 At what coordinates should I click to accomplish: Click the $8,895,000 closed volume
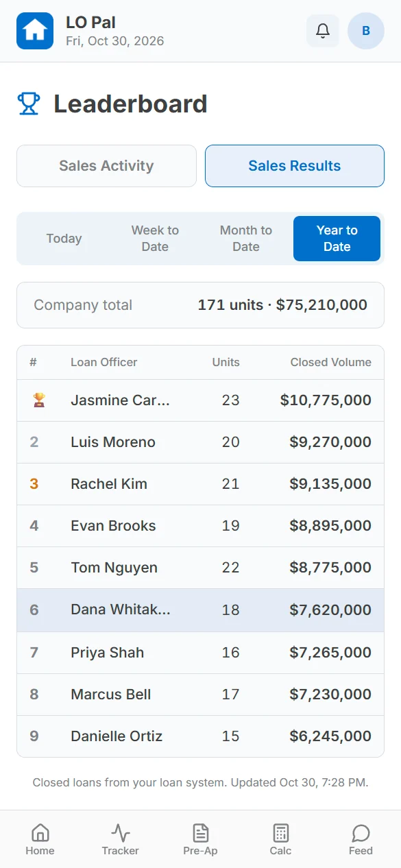pyautogui.click(x=330, y=526)
